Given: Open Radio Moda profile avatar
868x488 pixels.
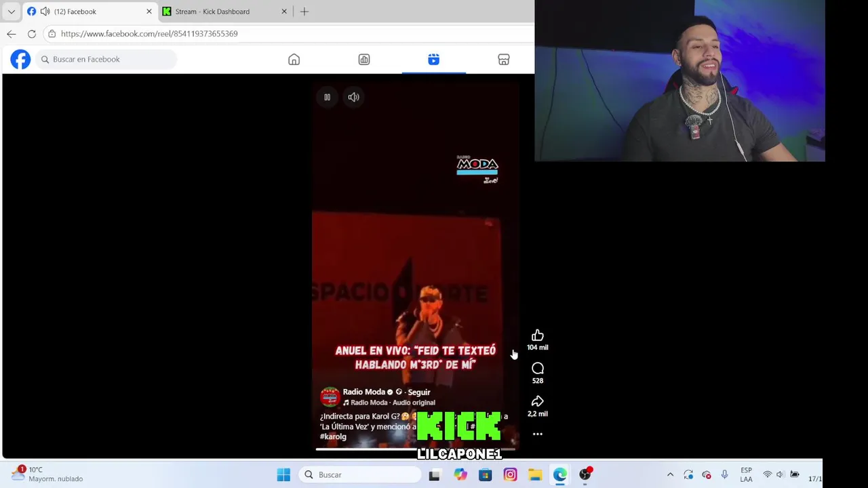Looking at the screenshot, I should (330, 396).
